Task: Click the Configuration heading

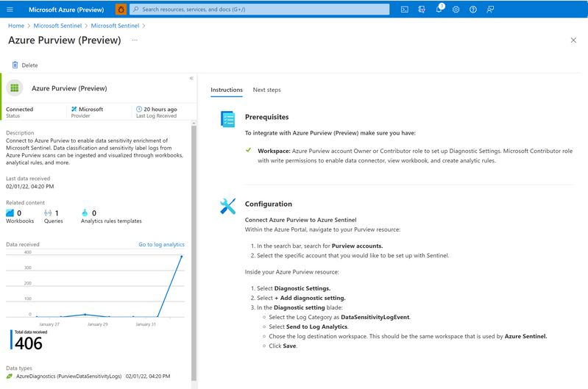Action: (269, 204)
